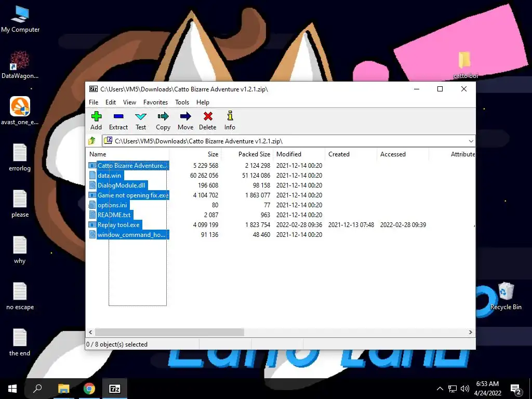Click the Info toolbar button

coord(230,121)
